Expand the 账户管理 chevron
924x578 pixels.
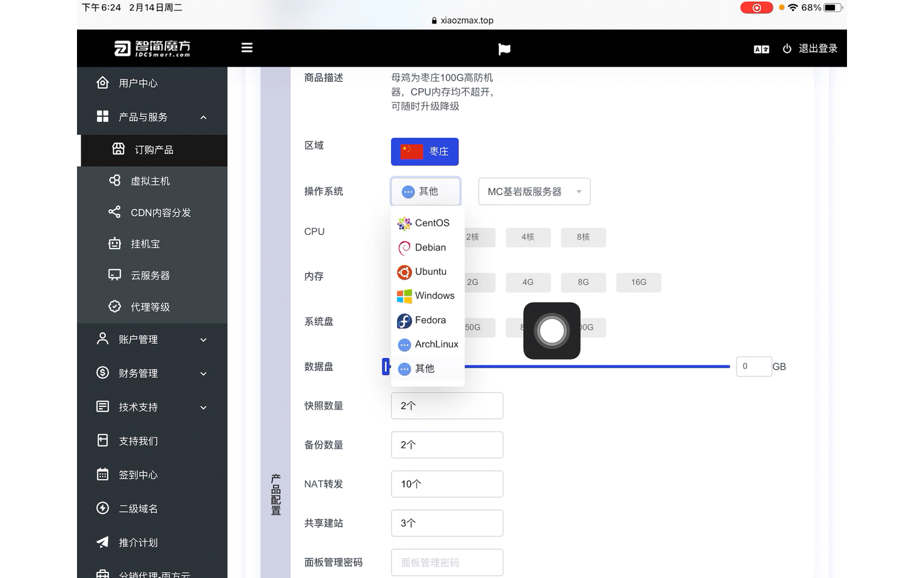click(x=203, y=340)
